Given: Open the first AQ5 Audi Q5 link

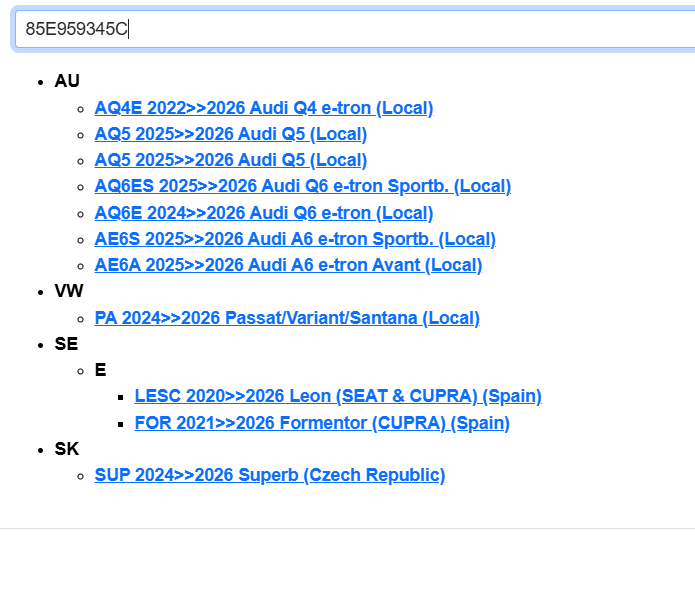Looking at the screenshot, I should pos(230,134).
